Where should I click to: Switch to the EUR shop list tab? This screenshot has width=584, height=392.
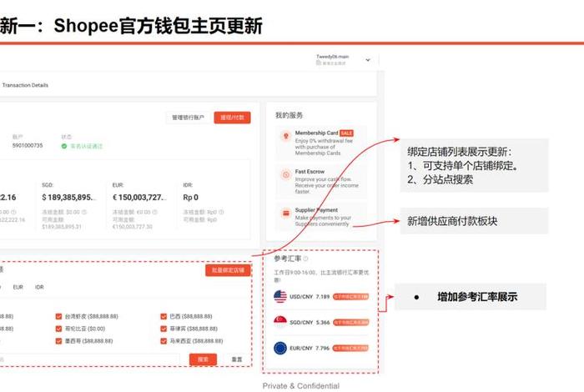point(18,287)
